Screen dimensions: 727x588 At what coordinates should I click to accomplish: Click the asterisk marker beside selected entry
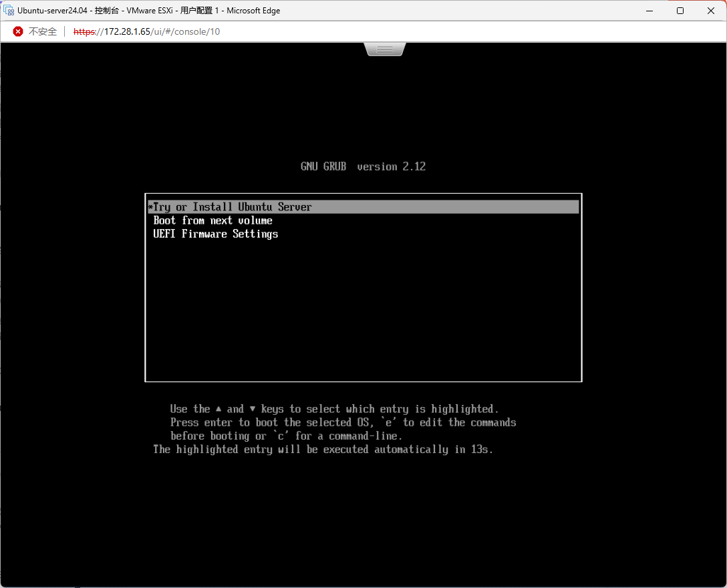pyautogui.click(x=150, y=207)
